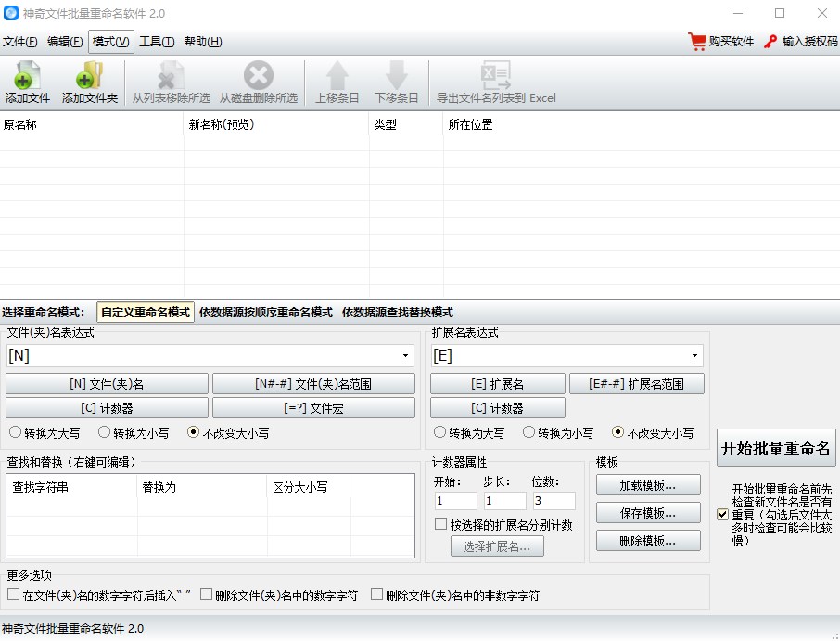
Task: Open the 文件(夹)名表达式 dropdown
Action: point(405,355)
